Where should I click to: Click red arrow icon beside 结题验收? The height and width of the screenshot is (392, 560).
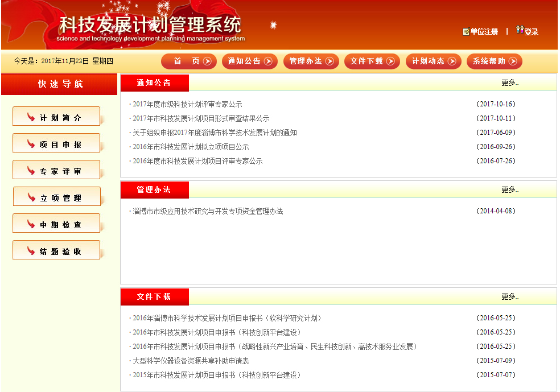click(x=31, y=251)
